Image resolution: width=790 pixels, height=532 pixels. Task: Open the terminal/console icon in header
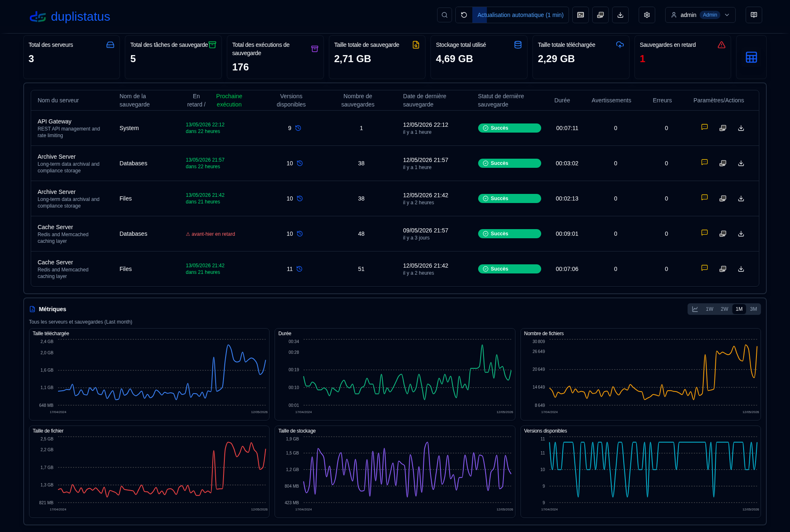point(581,15)
